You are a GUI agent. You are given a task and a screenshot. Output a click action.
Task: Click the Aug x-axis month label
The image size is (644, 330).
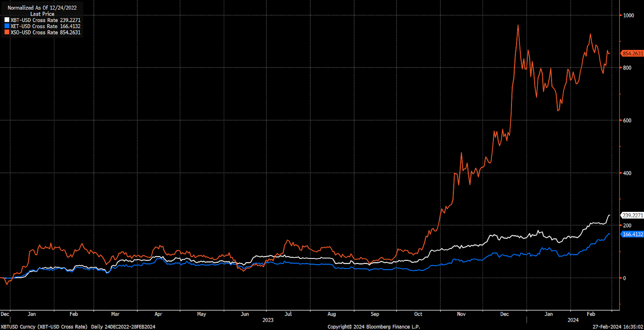[x=332, y=314]
